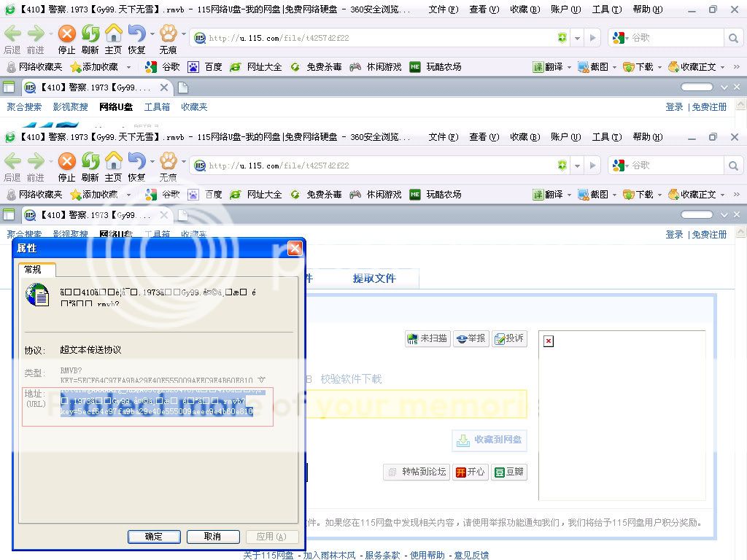Confirm the properties dialog with 确定

pos(154,537)
